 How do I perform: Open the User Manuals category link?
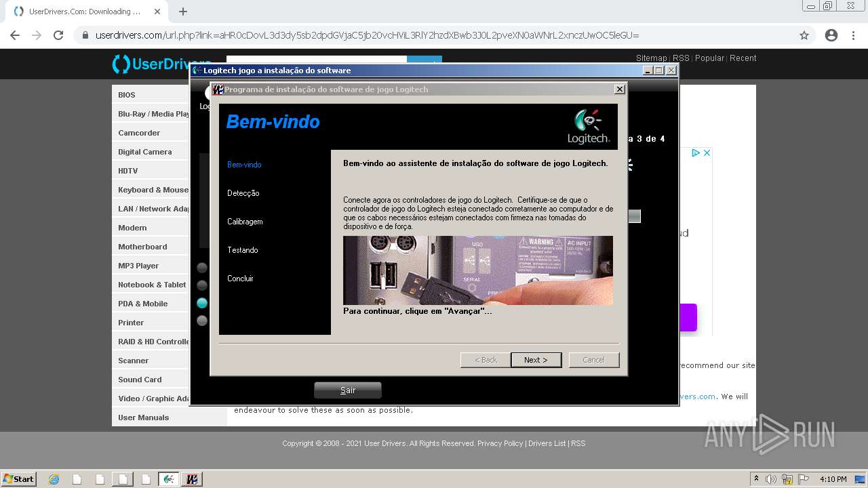click(x=144, y=418)
